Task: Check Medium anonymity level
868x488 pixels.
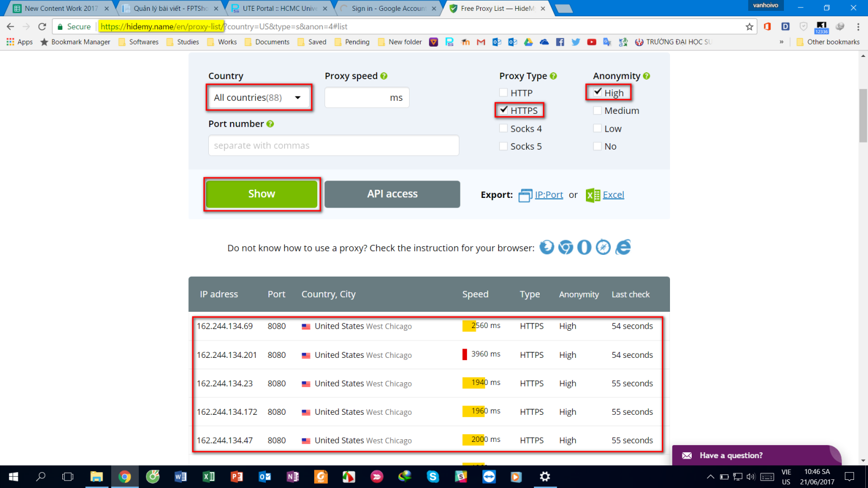Action: tap(597, 110)
